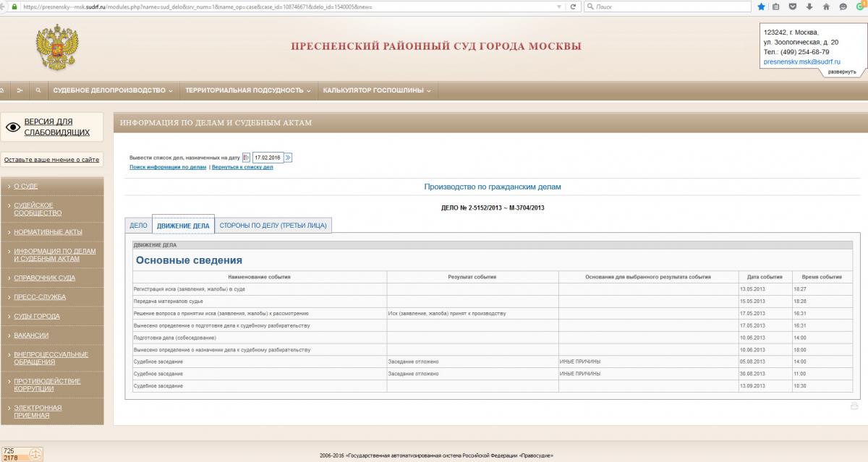Image resolution: width=868 pixels, height=462 pixels.
Task: Click the double-arrow go button beside date
Action: pyautogui.click(x=288, y=157)
